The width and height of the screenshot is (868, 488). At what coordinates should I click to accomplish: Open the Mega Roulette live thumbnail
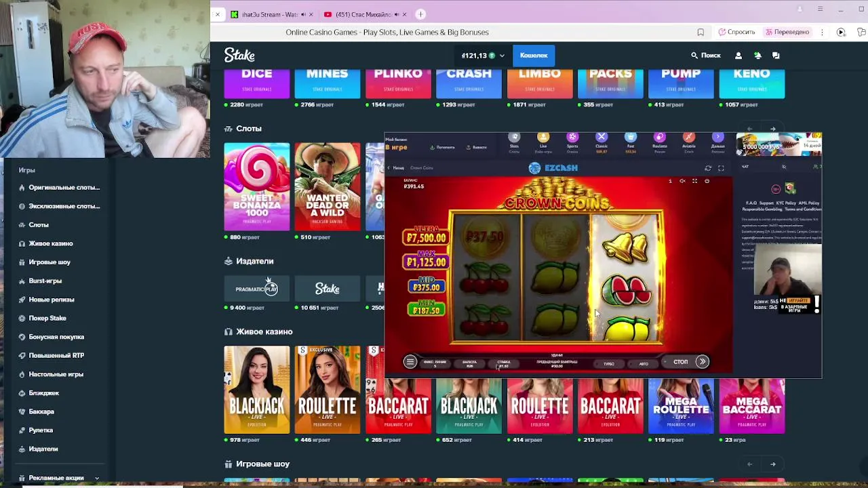(681, 406)
